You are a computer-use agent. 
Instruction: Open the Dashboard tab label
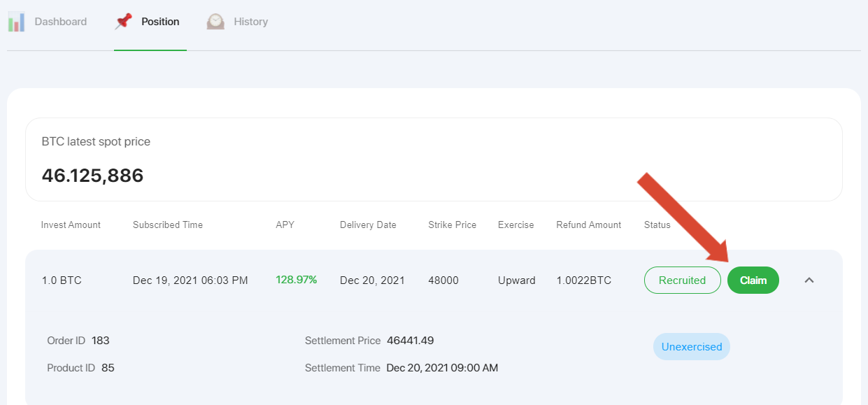(x=61, y=22)
